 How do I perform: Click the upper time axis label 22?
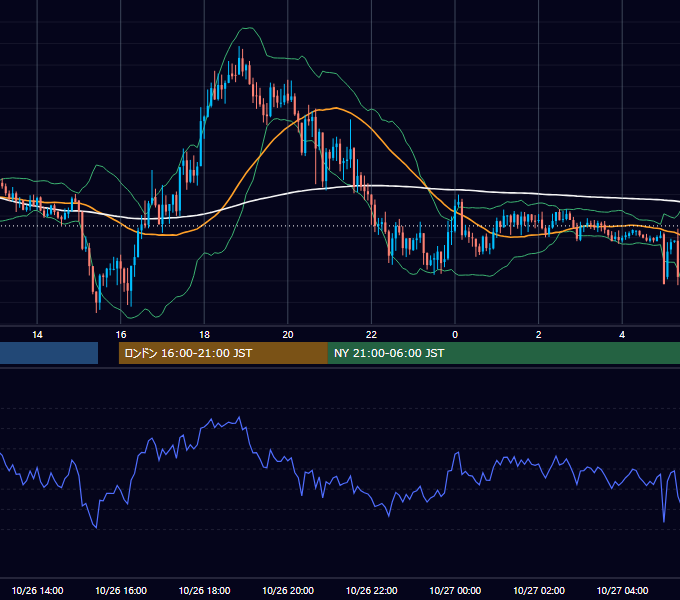(x=371, y=335)
